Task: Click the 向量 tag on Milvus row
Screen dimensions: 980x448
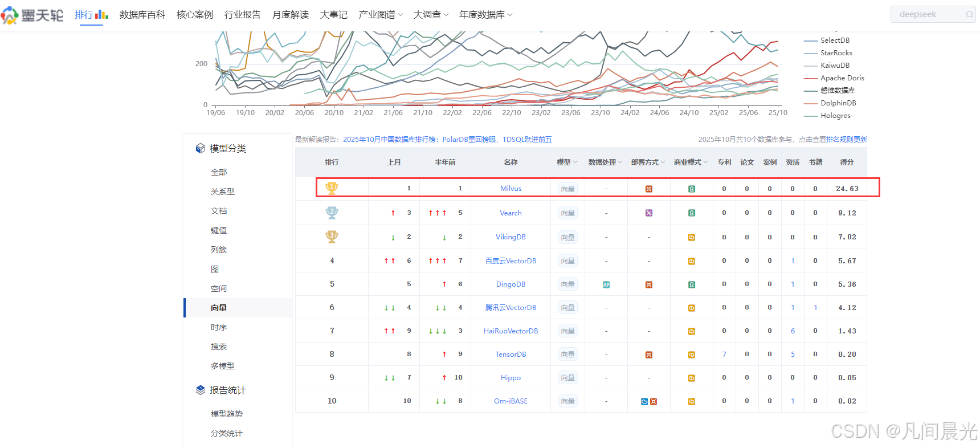Action: [x=567, y=189]
